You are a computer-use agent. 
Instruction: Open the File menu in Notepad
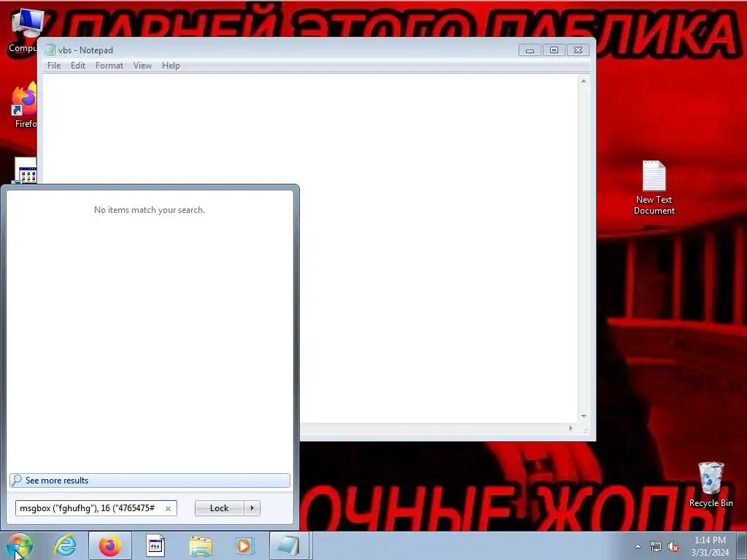(x=54, y=66)
